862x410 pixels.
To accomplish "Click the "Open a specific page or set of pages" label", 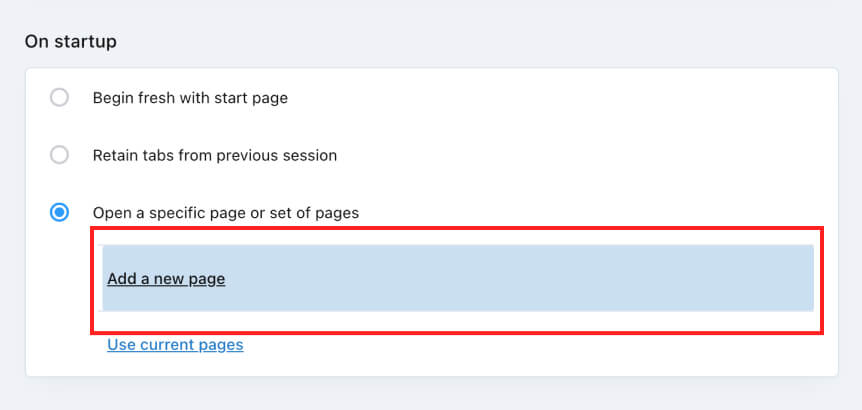I will [225, 212].
